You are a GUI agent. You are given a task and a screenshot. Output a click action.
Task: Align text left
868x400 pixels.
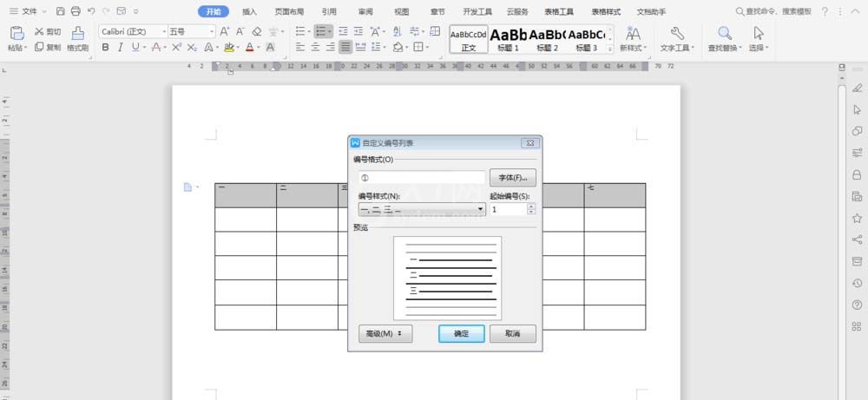pos(300,48)
